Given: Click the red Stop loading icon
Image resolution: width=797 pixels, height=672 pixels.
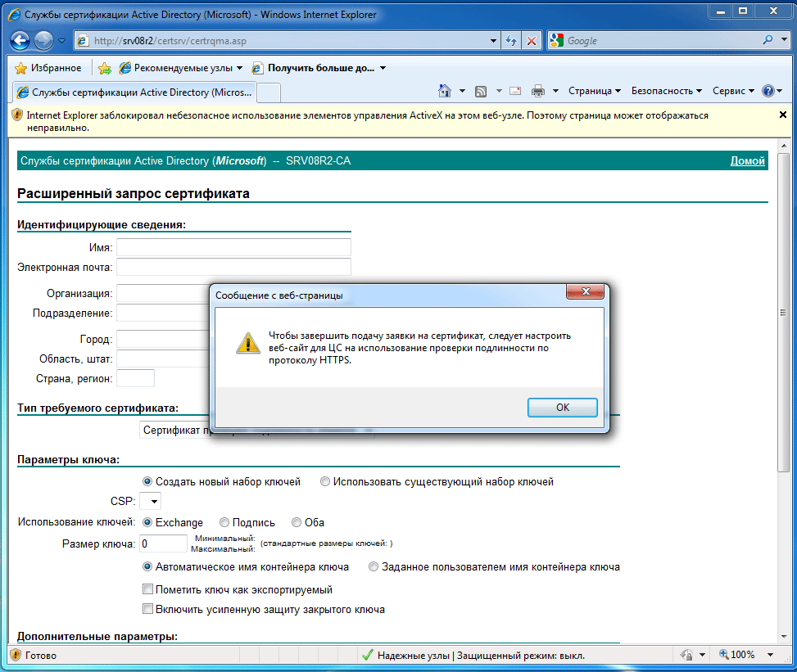Looking at the screenshot, I should tap(531, 41).
